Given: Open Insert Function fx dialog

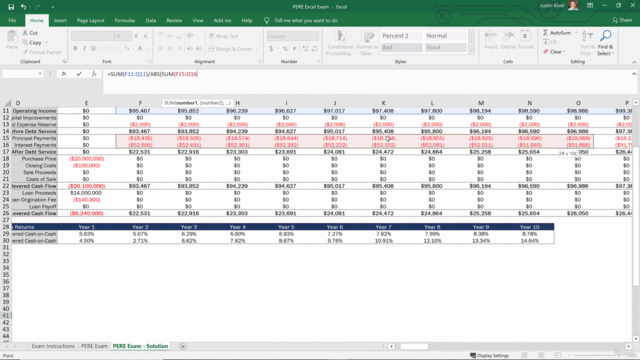Looking at the screenshot, I should point(94,74).
